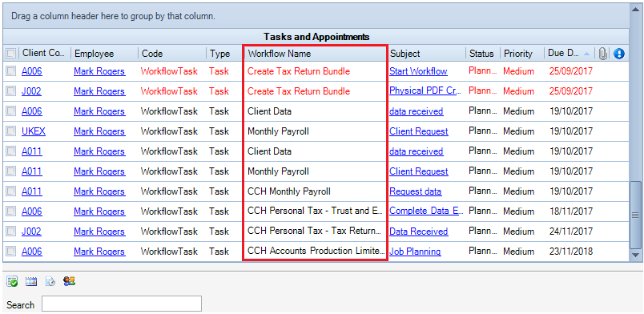Open the Complete Data E... link

pos(426,211)
